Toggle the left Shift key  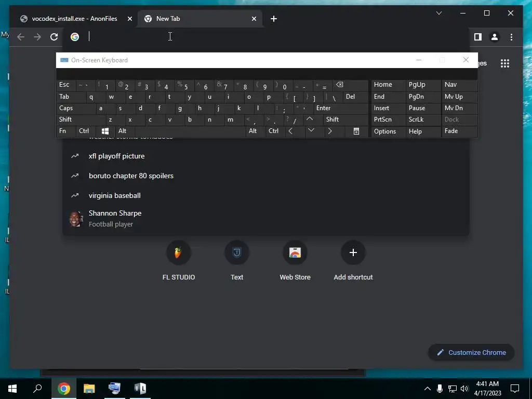[81, 119]
